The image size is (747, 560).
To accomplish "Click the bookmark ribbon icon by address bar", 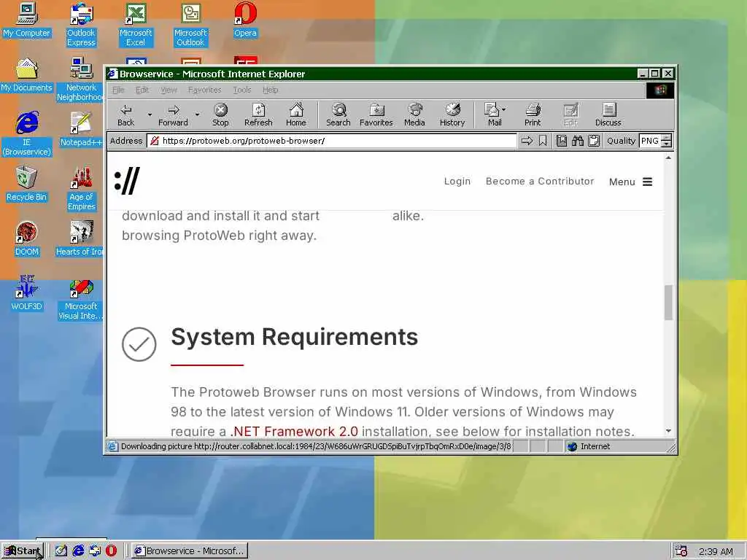I will click(543, 141).
